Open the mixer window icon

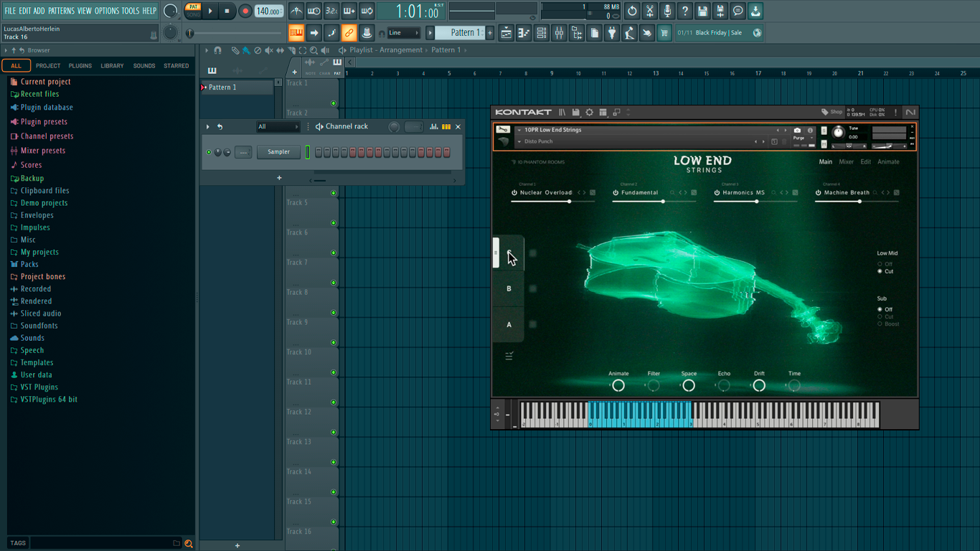pyautogui.click(x=559, y=33)
